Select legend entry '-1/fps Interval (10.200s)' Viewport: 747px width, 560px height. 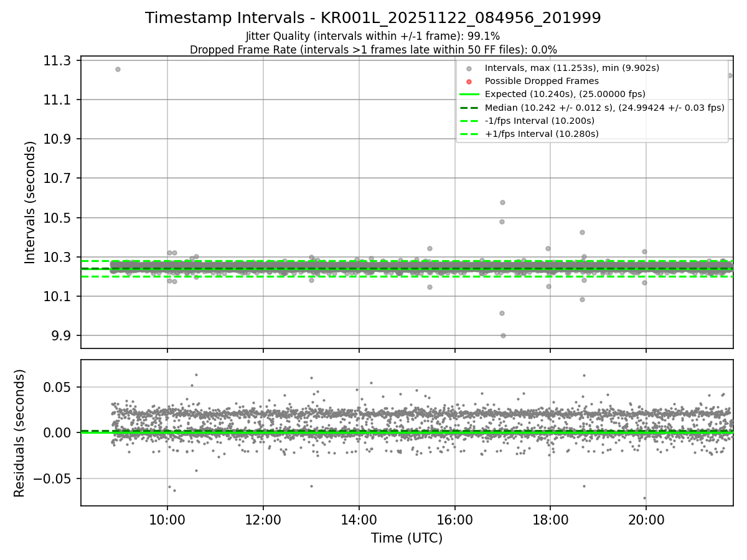[x=540, y=121]
